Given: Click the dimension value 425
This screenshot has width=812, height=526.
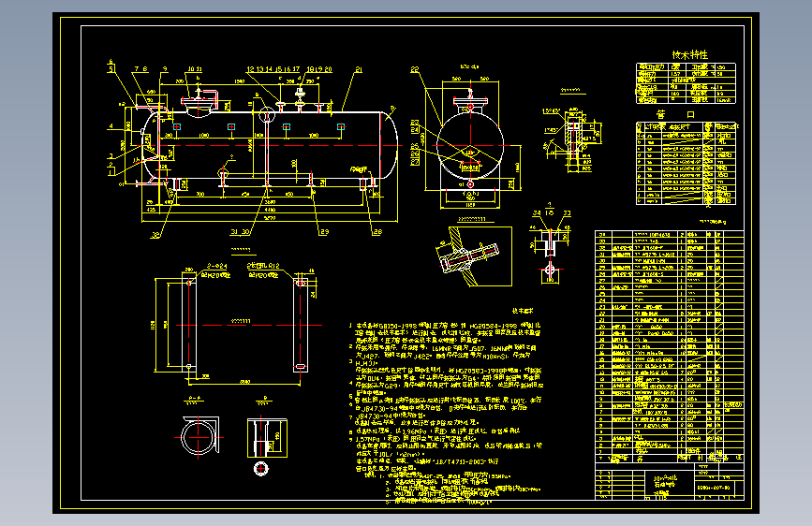Looking at the screenshot, I should pyautogui.click(x=151, y=211).
